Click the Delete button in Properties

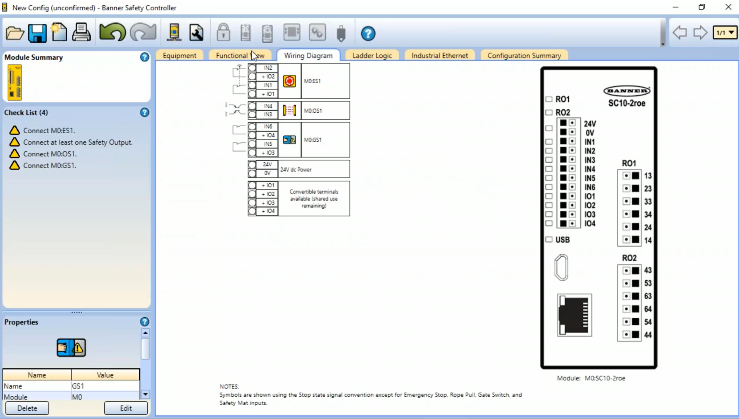pos(27,408)
